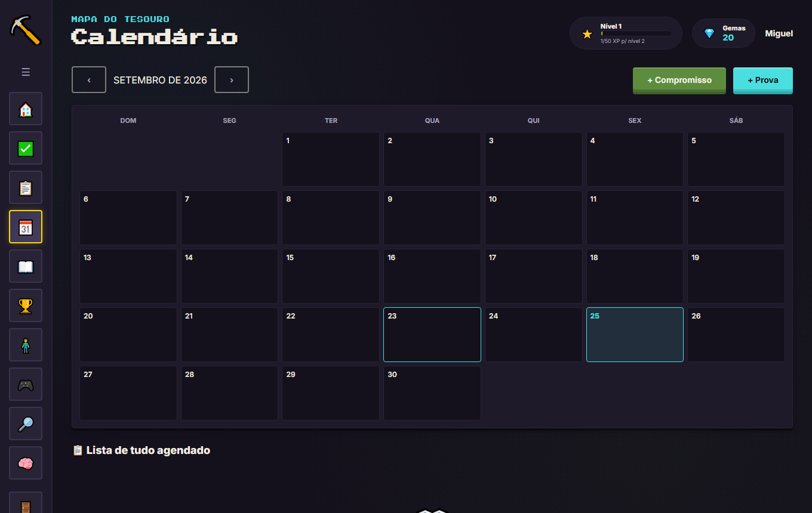This screenshot has height=513, width=812.
Task: Open the character avatar icon in sidebar
Action: [x=26, y=345]
